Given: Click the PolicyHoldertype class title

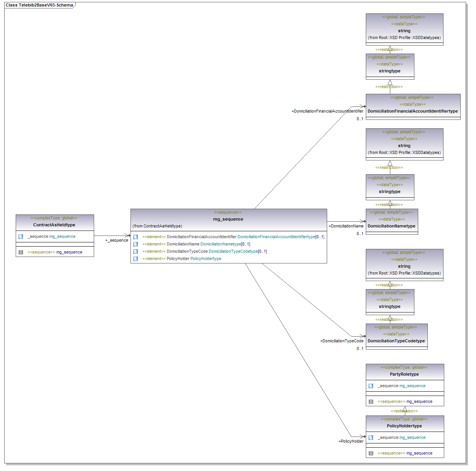Looking at the screenshot, I should pyautogui.click(x=404, y=426).
